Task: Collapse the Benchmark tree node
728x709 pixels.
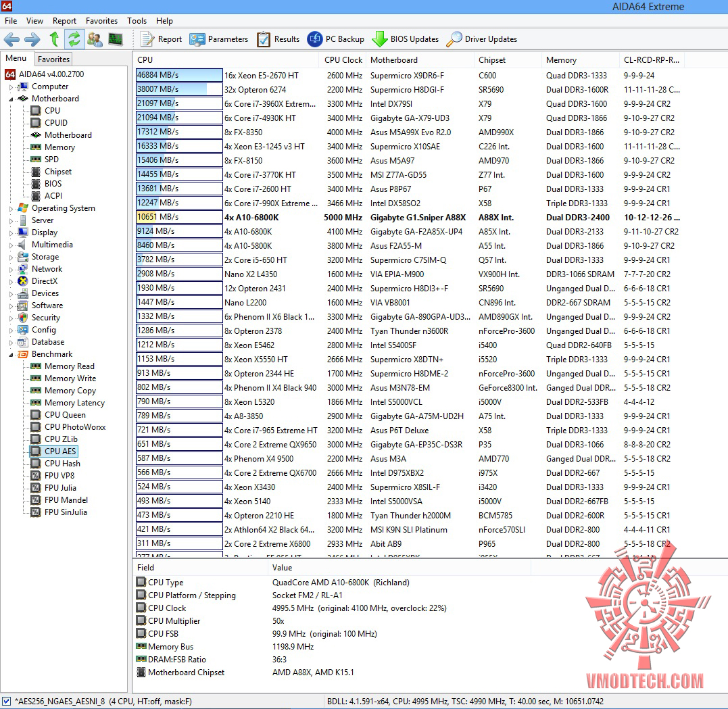Action: pyautogui.click(x=11, y=354)
